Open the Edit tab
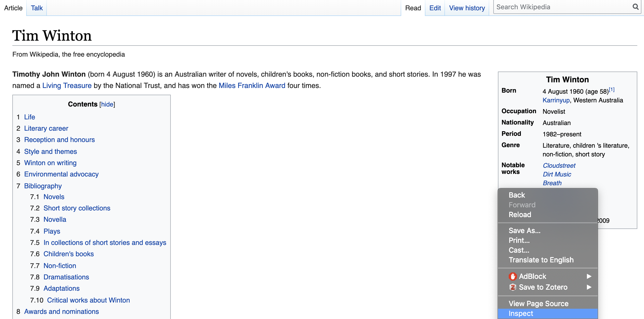The height and width of the screenshot is (319, 644). 435,8
